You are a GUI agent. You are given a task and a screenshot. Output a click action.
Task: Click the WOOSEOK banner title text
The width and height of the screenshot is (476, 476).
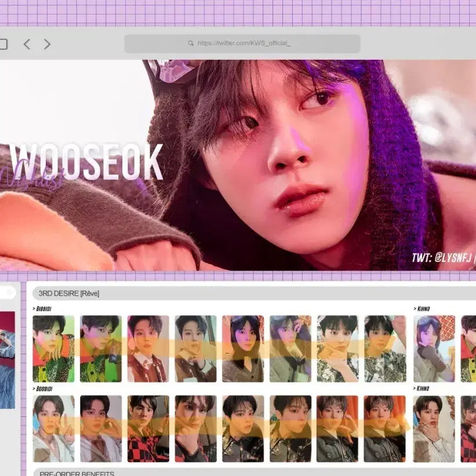click(x=86, y=162)
